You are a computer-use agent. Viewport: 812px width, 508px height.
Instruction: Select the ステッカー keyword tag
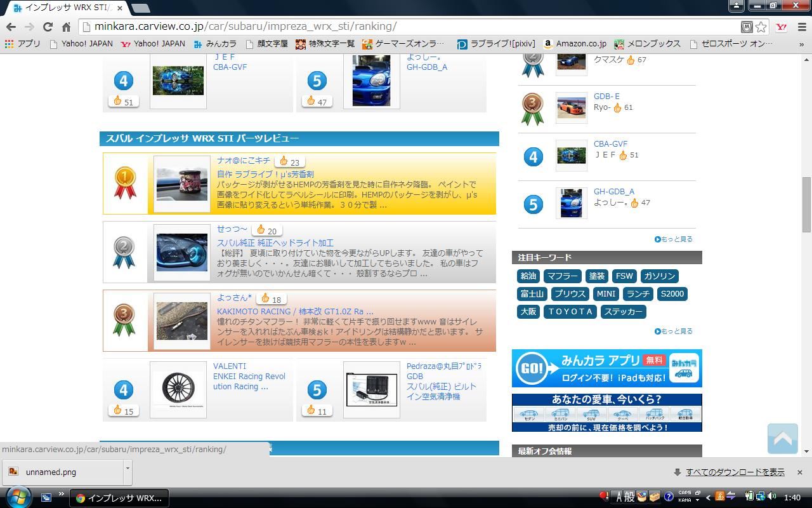(623, 312)
